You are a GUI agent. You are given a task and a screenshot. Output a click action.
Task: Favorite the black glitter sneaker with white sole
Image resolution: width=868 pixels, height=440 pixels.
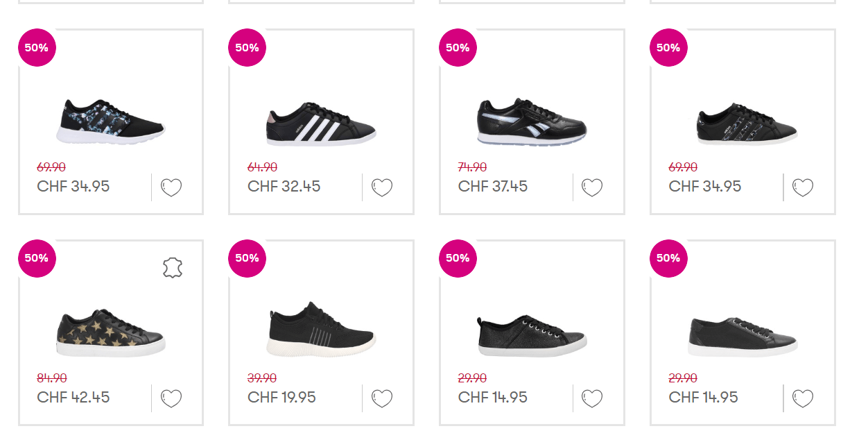[x=592, y=398]
